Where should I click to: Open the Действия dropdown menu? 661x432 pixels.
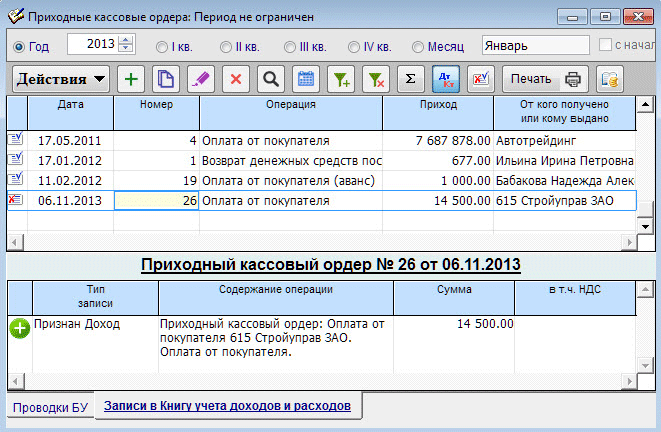click(61, 79)
